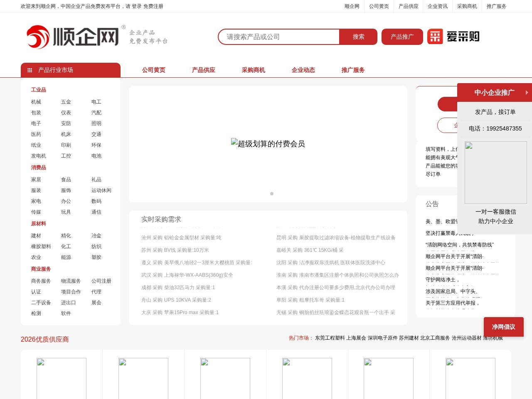This screenshot has height=399, width=532.
Task: Click 登录 in the top bar
Action: click(x=137, y=6)
